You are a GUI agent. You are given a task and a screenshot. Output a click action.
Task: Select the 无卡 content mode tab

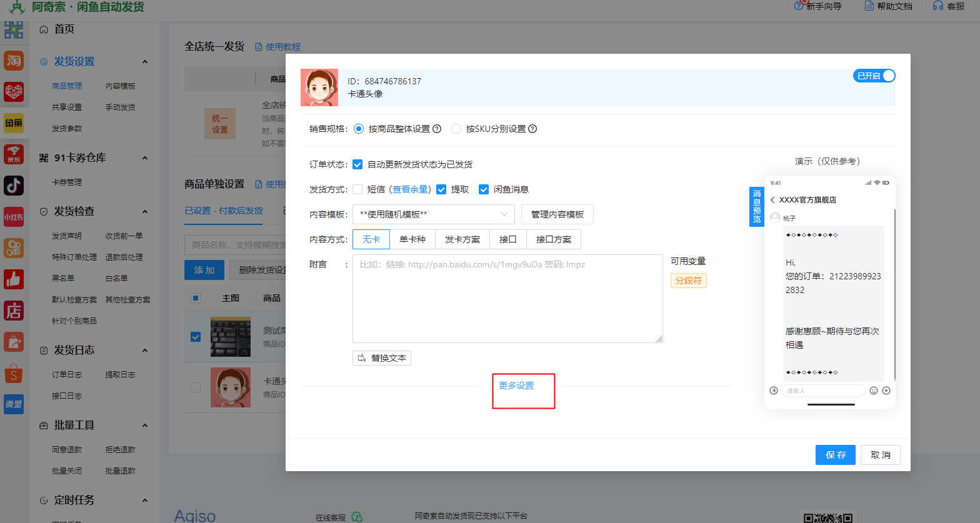pyautogui.click(x=371, y=239)
